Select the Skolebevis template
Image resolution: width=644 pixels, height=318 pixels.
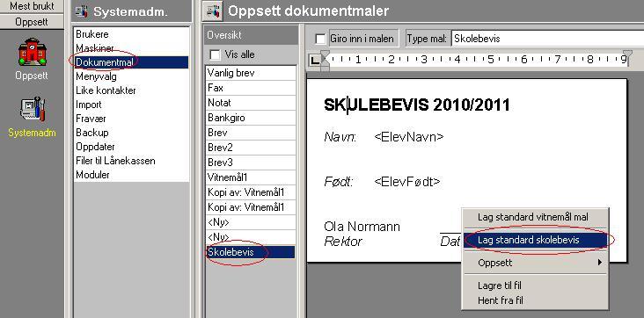click(x=251, y=252)
